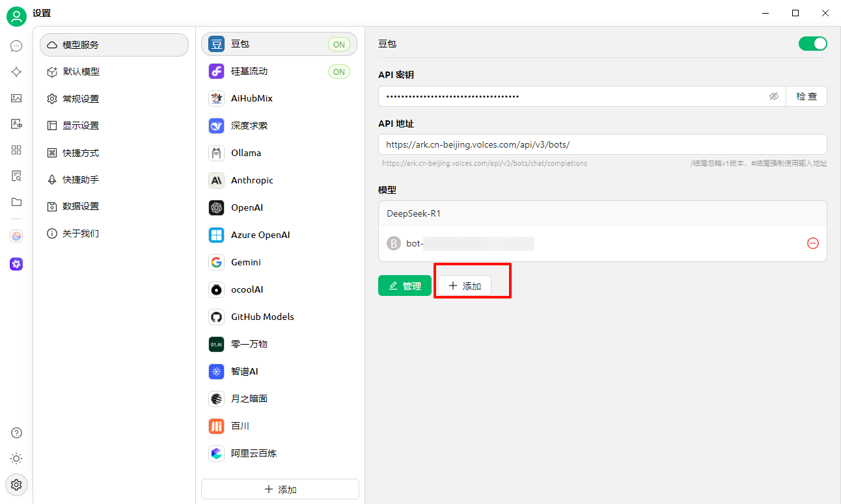
Task: Open the help question mark icon
Action: (x=16, y=433)
